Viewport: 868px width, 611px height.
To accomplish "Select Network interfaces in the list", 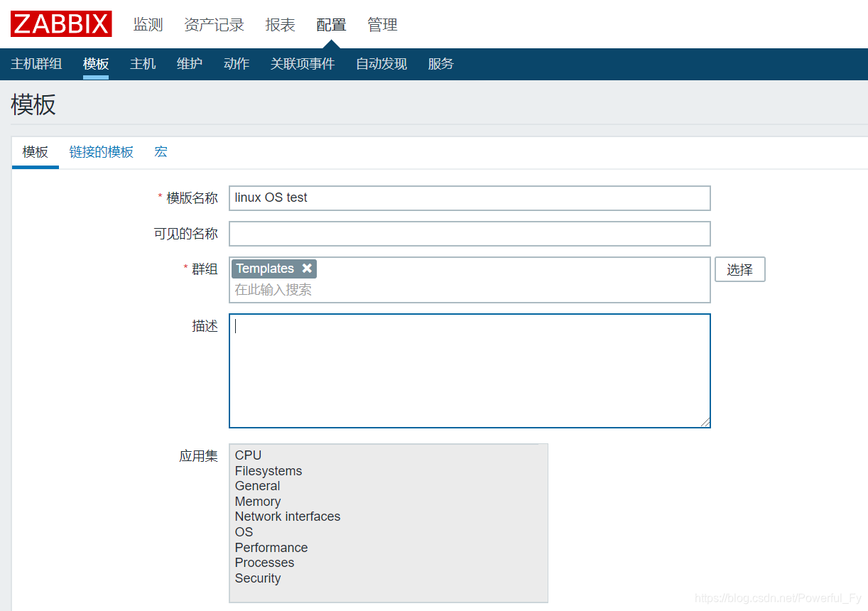I will coord(288,517).
